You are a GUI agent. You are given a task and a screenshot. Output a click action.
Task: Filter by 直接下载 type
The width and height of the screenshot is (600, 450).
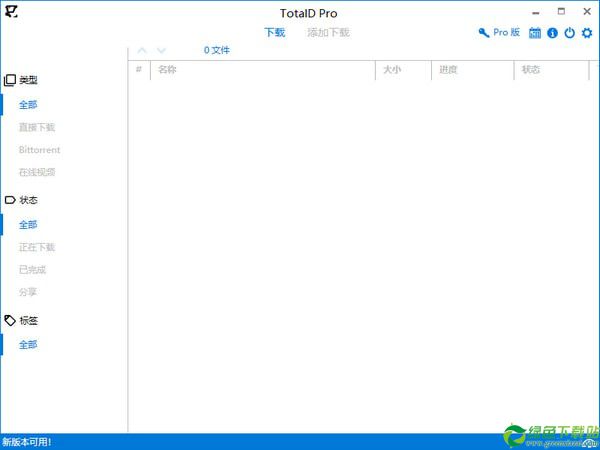pos(37,127)
